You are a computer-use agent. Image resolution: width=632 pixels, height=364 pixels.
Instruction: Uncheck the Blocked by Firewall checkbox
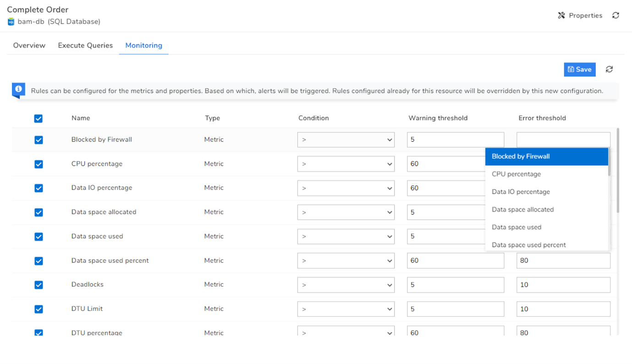[x=38, y=140]
